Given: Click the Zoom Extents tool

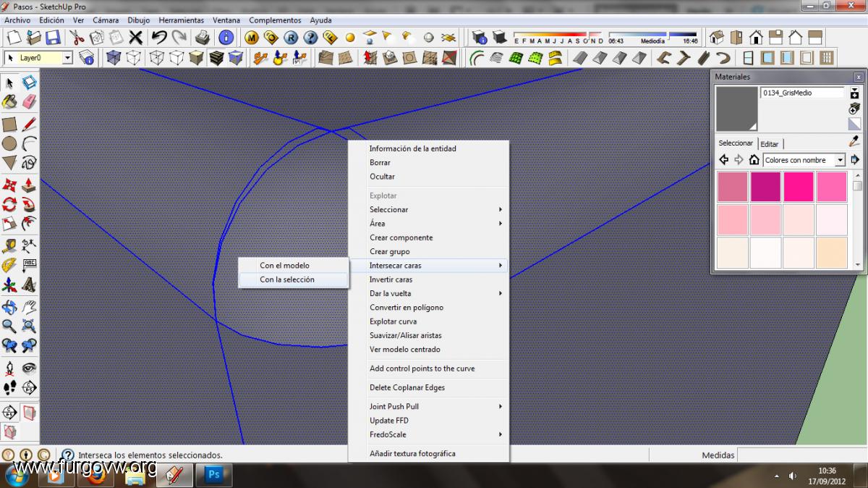Looking at the screenshot, I should [29, 326].
